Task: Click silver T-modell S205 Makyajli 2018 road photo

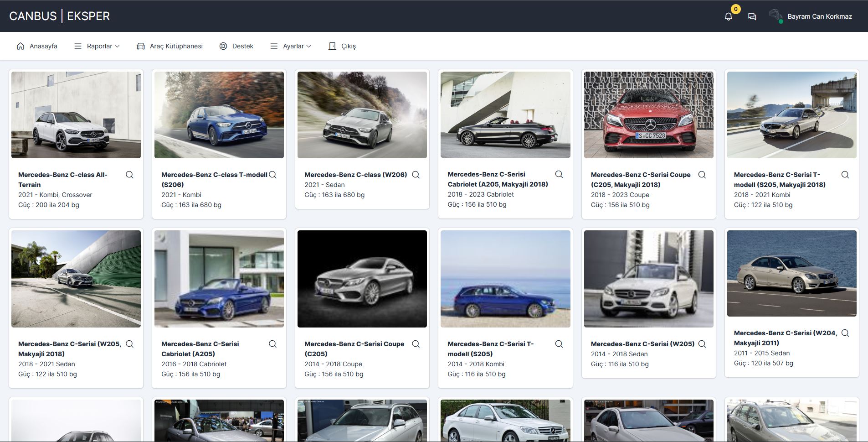Action: 792,115
